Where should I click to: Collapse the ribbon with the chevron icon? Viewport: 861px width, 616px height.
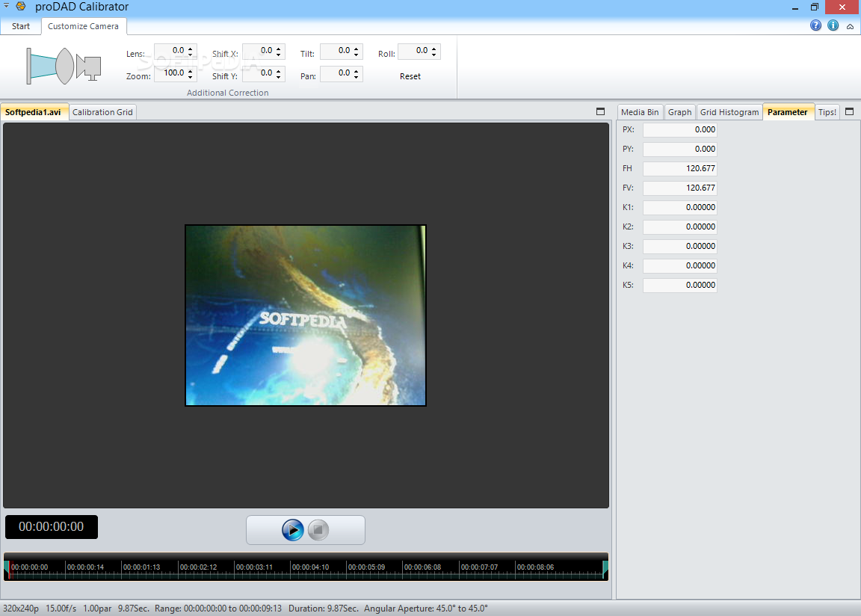coord(850,26)
